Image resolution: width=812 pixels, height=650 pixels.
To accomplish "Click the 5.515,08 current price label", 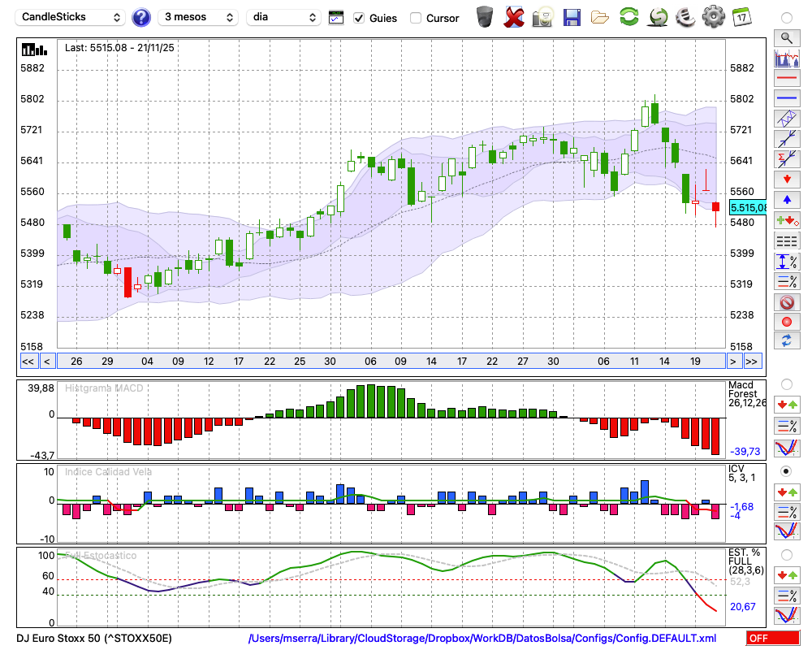I will 748,208.
